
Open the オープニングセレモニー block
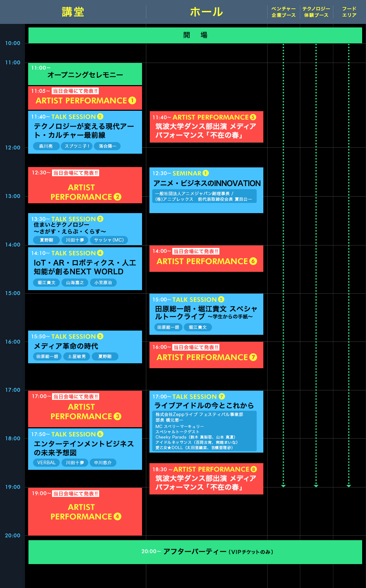pos(85,75)
